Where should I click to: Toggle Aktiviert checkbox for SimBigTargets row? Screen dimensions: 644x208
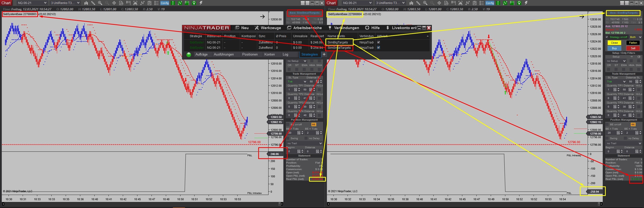coord(378,42)
